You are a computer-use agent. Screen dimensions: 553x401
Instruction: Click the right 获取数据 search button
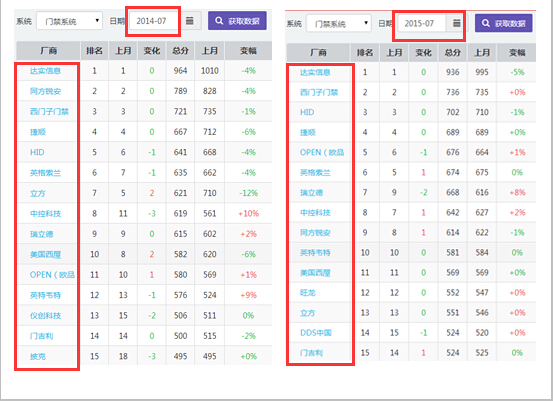tap(504, 23)
